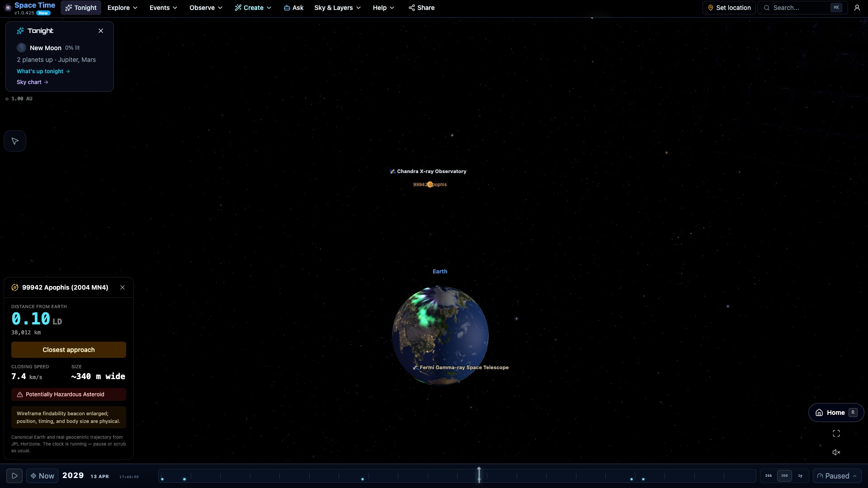
Task: Click the New Moon phase icon
Action: click(x=21, y=48)
